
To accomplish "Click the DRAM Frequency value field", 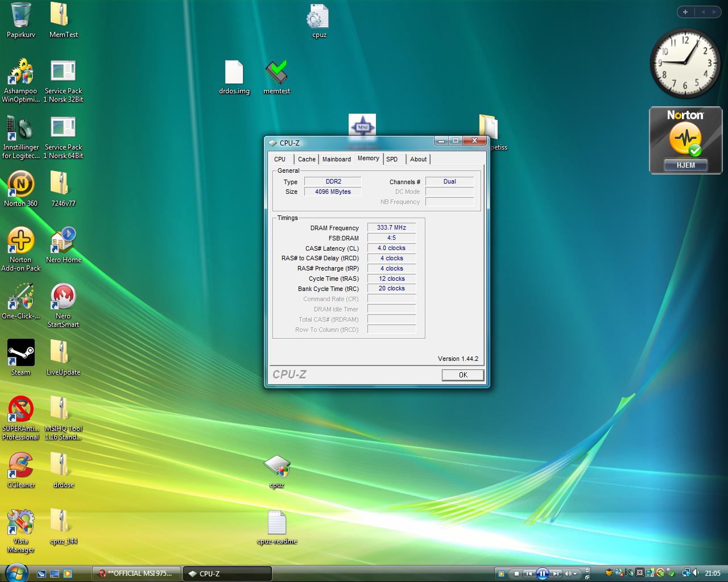I will click(x=391, y=227).
